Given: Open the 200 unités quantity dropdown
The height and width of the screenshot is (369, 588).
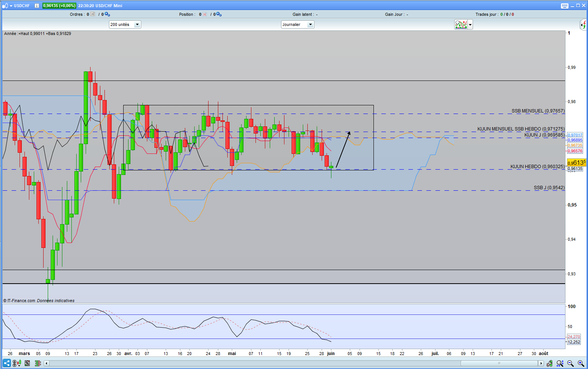Looking at the screenshot, I should pos(125,24).
